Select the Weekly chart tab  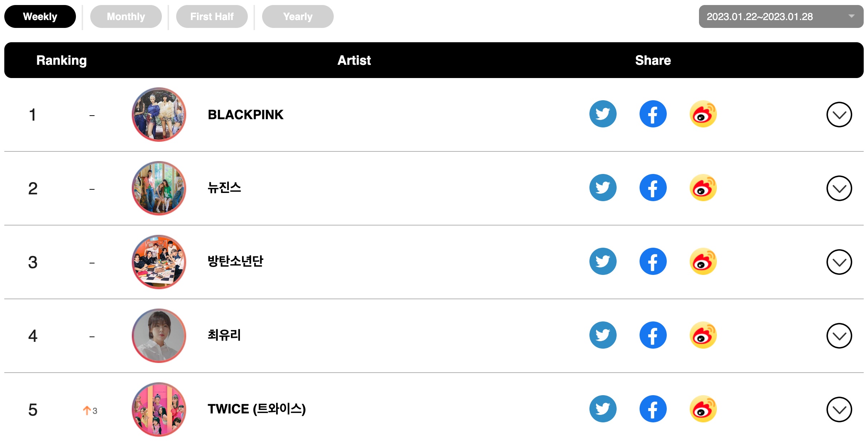coord(40,16)
